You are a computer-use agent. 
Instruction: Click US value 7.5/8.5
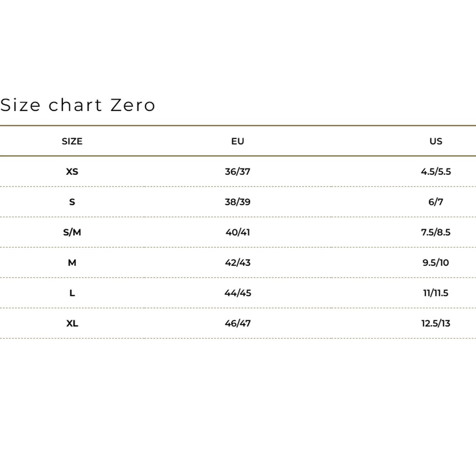436,232
